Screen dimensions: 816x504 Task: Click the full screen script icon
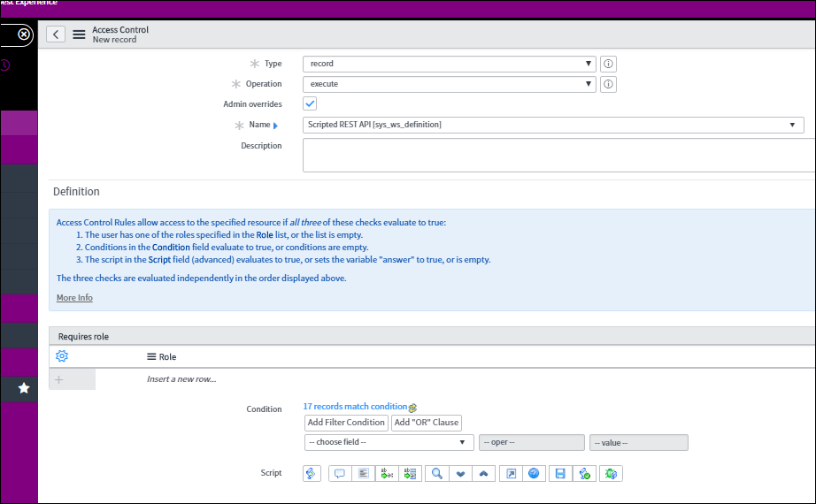coord(511,473)
